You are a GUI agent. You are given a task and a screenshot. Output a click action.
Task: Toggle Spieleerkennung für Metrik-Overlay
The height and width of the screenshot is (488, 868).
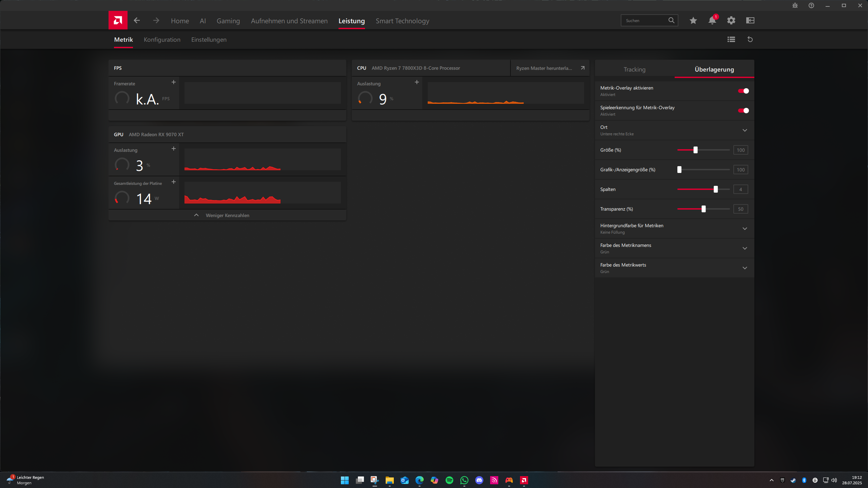(743, 111)
